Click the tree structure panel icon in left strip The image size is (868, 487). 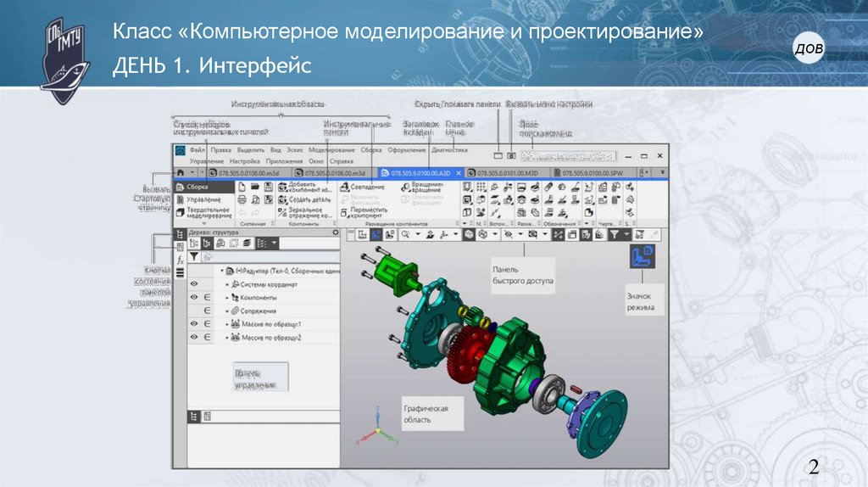point(180,235)
